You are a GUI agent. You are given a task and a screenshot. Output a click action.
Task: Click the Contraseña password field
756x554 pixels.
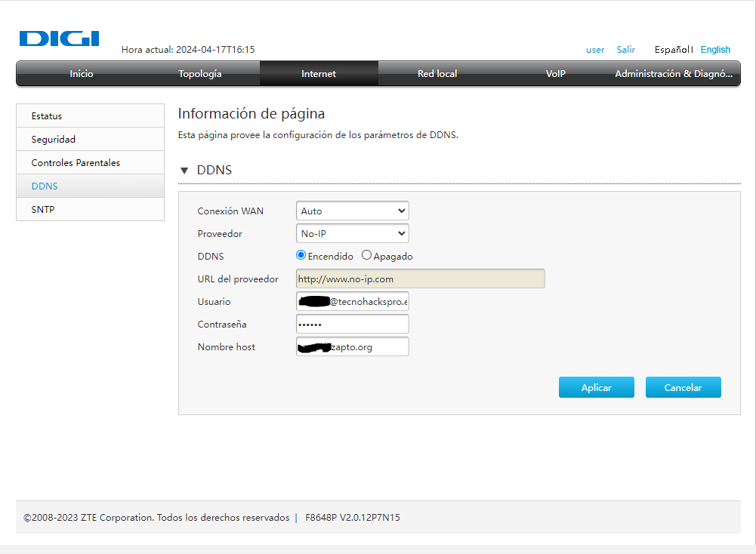(352, 325)
